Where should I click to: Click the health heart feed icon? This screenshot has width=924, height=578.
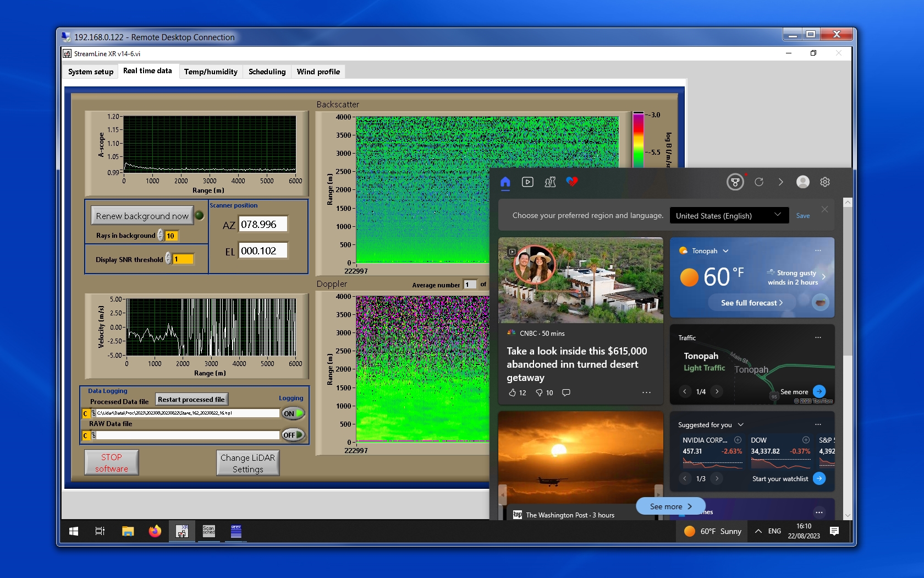pyautogui.click(x=572, y=182)
